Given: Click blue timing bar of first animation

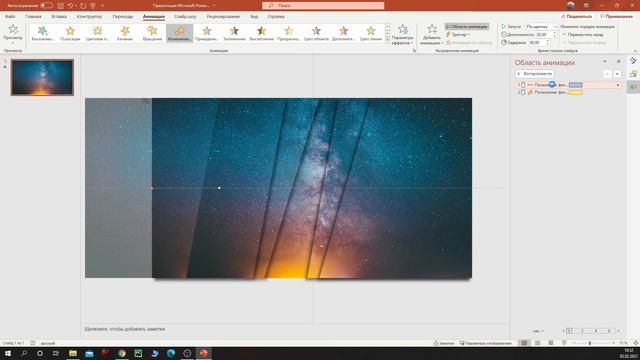Looking at the screenshot, I should click(576, 85).
